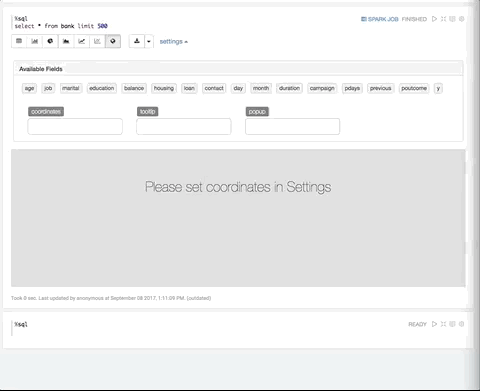Click the 'Available Fields' header
This screenshot has width=480, height=391.
(41, 69)
